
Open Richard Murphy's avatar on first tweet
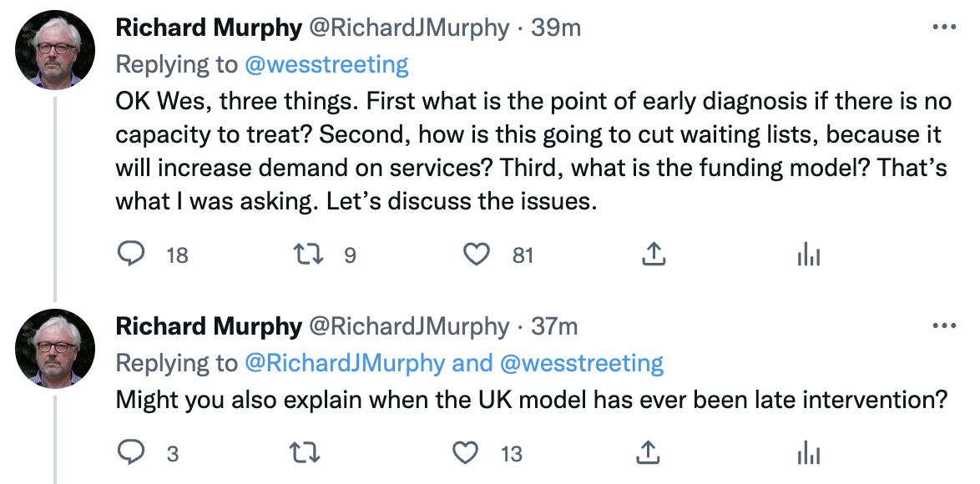coord(56,49)
